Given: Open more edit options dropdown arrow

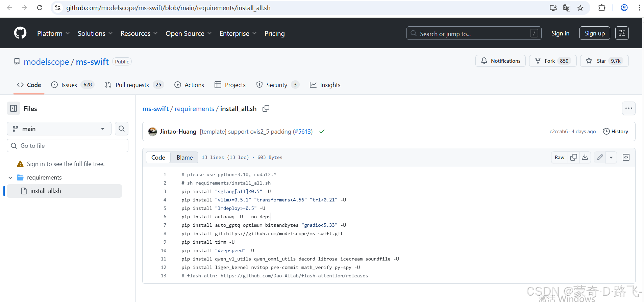Looking at the screenshot, I should [x=611, y=157].
